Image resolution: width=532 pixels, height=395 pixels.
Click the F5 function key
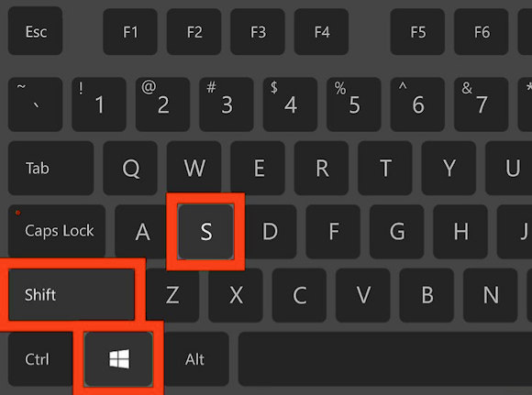417,32
